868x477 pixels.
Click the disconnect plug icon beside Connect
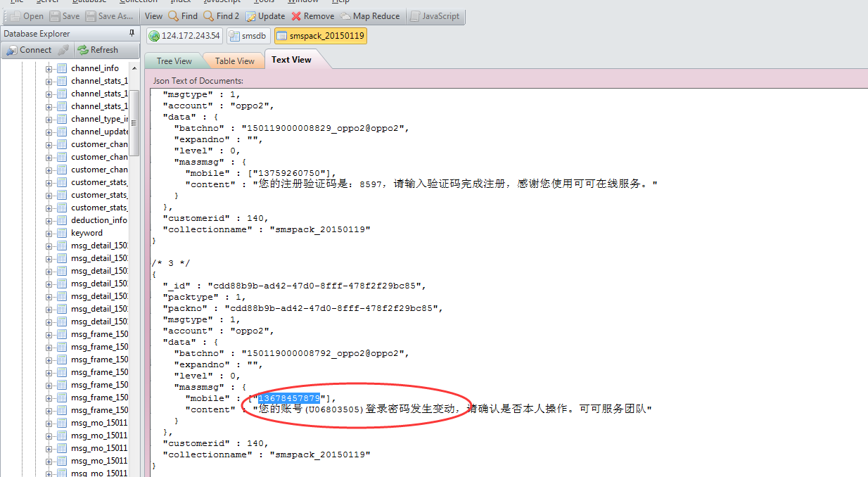click(63, 50)
